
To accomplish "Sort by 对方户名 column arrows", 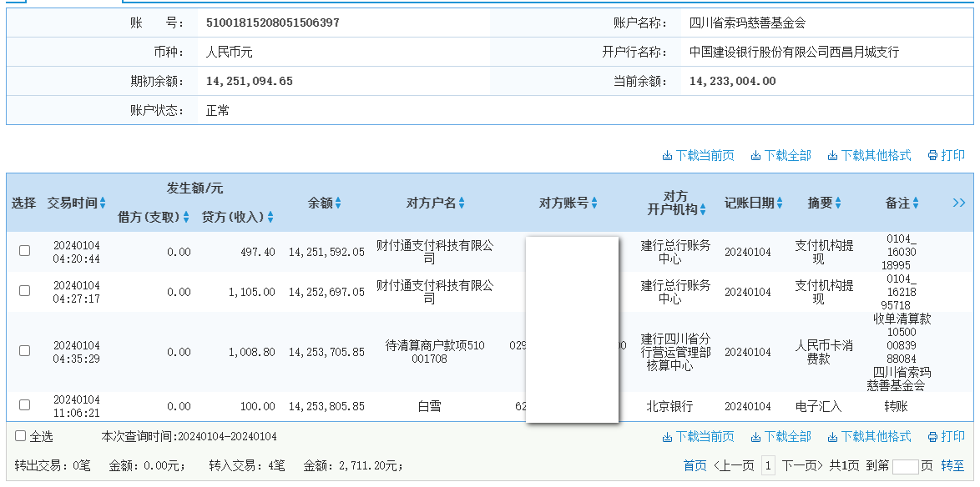I will (462, 203).
